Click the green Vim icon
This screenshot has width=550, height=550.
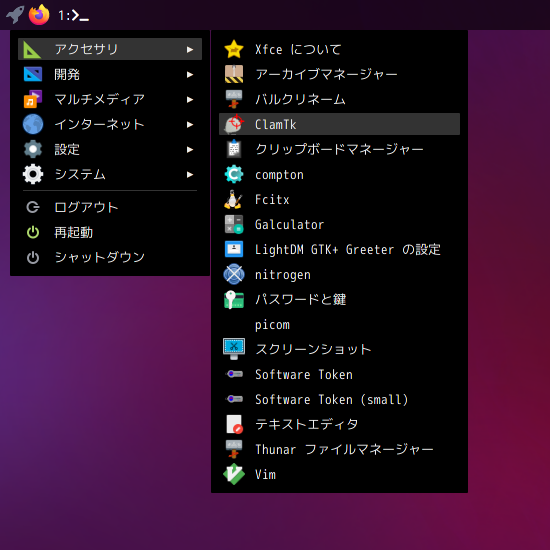coord(234,474)
